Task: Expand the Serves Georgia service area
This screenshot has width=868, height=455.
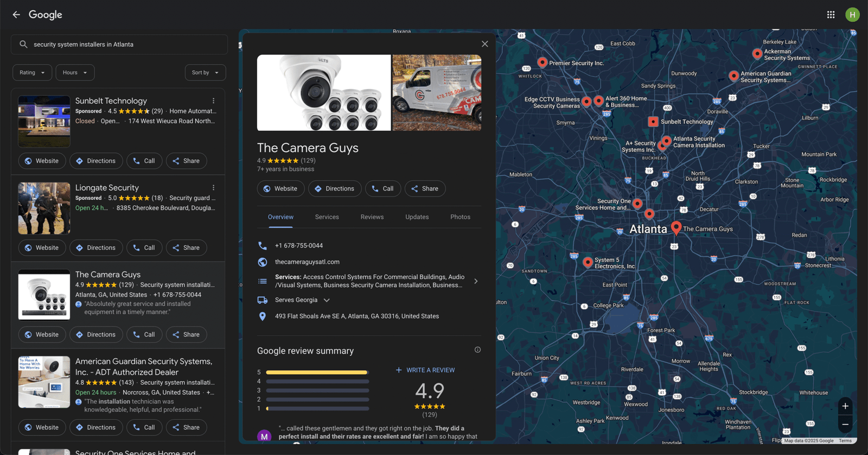Action: tap(327, 300)
